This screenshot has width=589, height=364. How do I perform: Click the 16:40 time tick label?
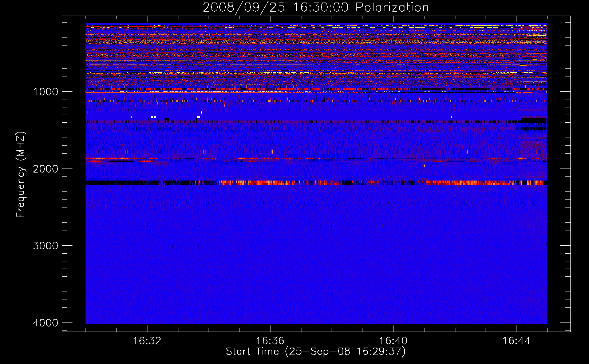click(394, 341)
